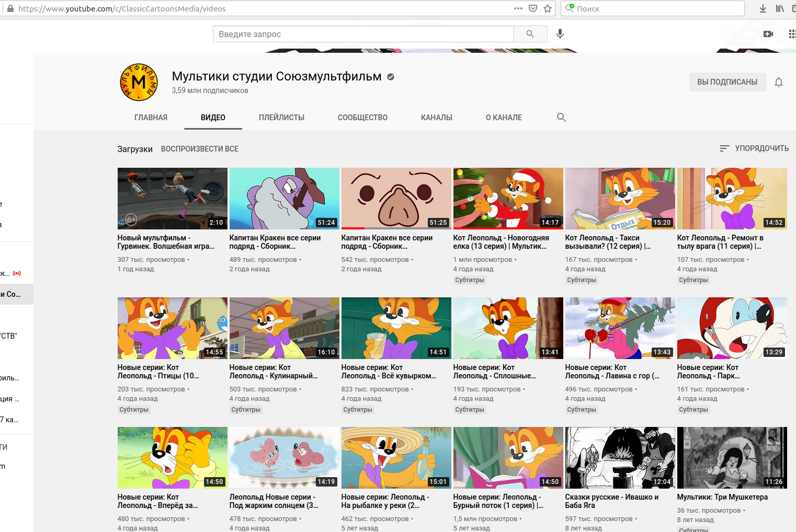Open Леопольд - На рыбалке у реки thumbnail
Screen dimensions: 796x532
pyautogui.click(x=396, y=458)
